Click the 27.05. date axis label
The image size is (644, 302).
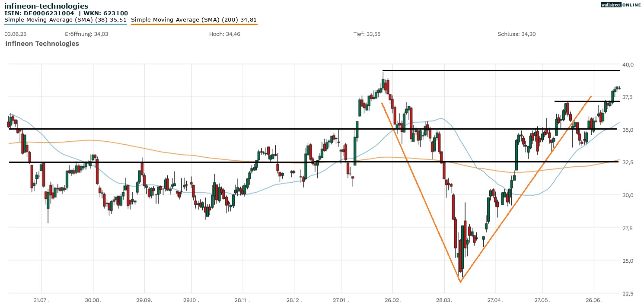point(542,299)
